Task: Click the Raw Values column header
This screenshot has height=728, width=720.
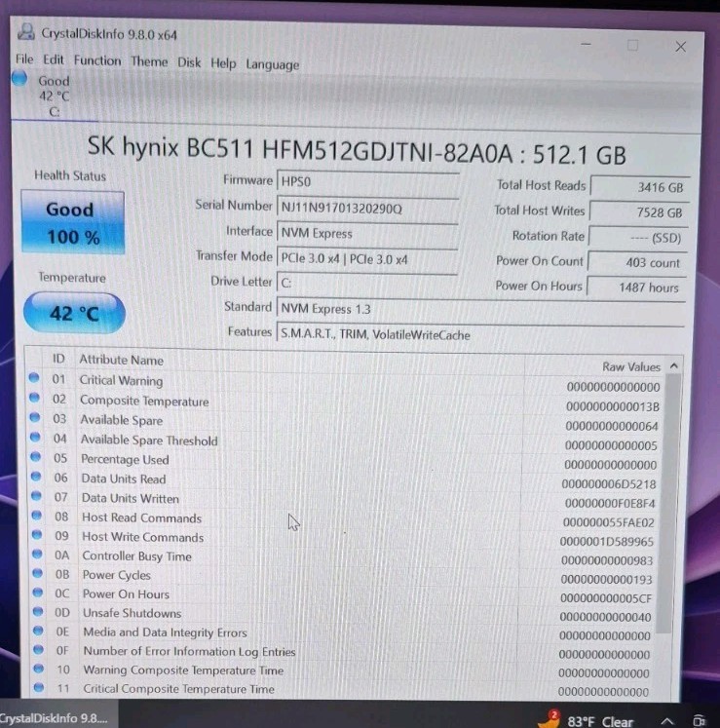Action: 631,366
